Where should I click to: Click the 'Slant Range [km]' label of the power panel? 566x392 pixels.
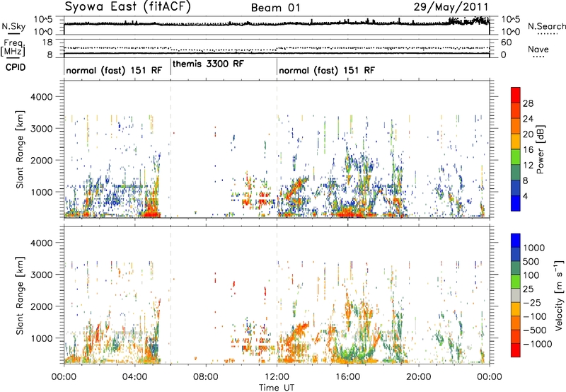[20, 149]
